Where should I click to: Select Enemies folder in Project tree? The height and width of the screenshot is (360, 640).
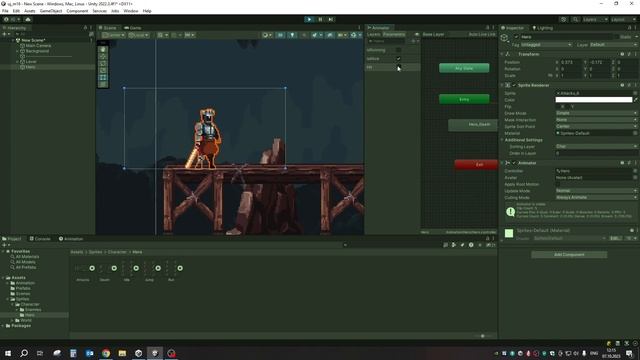[33, 310]
